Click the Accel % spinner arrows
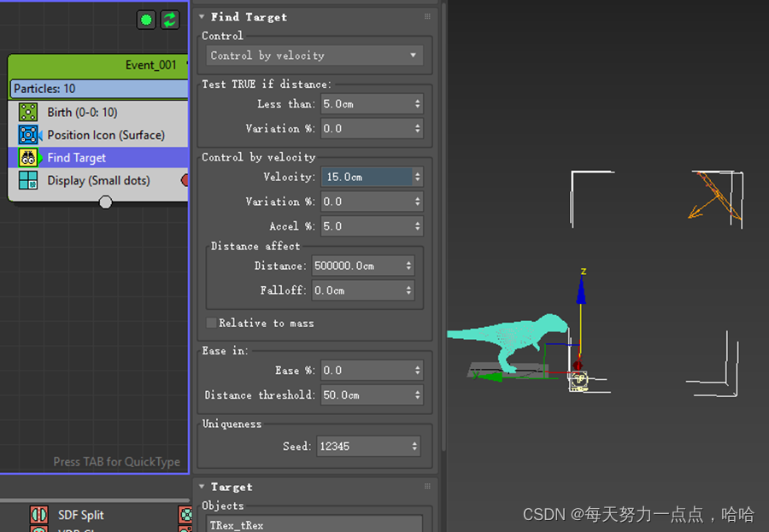 tap(417, 226)
